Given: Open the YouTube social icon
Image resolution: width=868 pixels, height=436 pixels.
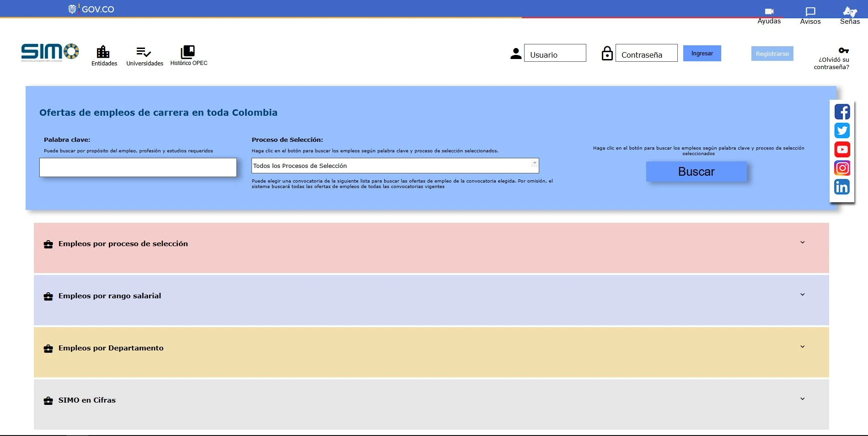Looking at the screenshot, I should 842,149.
